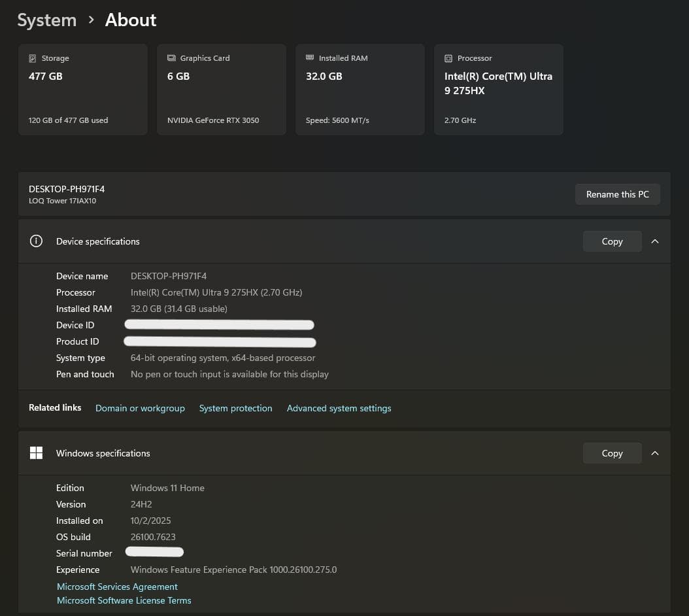Image resolution: width=689 pixels, height=616 pixels.
Task: Copy the Device specifications
Action: click(612, 241)
